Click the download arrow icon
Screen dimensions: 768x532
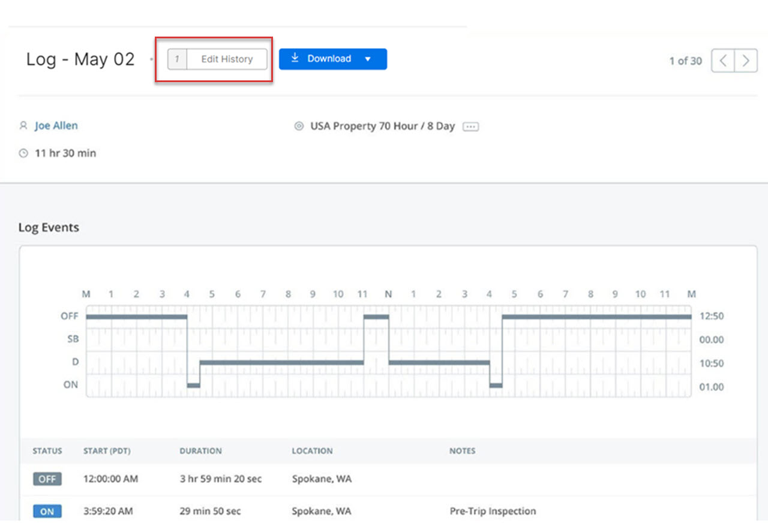coord(295,58)
